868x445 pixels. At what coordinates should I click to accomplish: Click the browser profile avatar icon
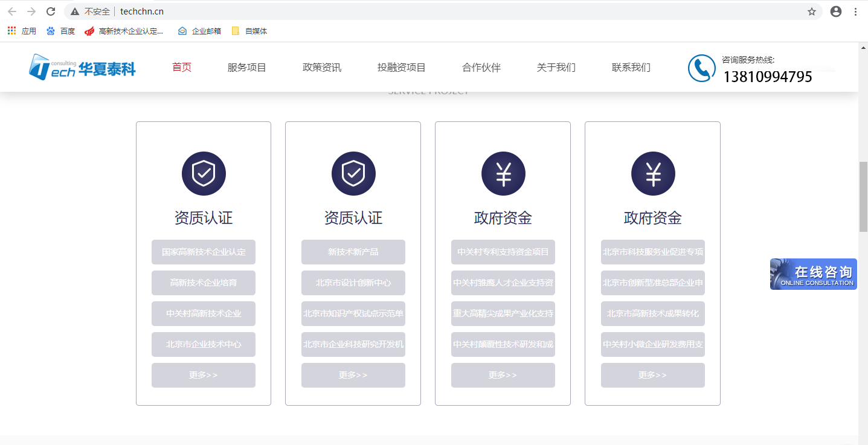836,11
